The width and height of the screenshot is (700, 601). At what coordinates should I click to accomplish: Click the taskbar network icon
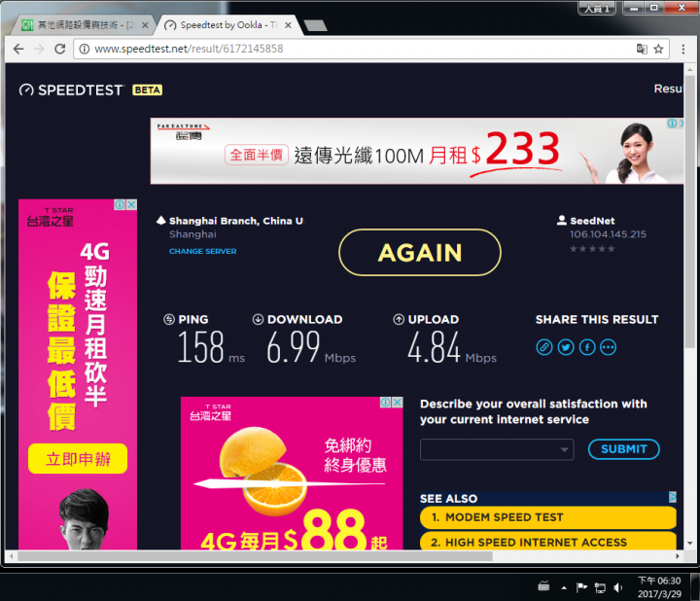click(x=600, y=587)
